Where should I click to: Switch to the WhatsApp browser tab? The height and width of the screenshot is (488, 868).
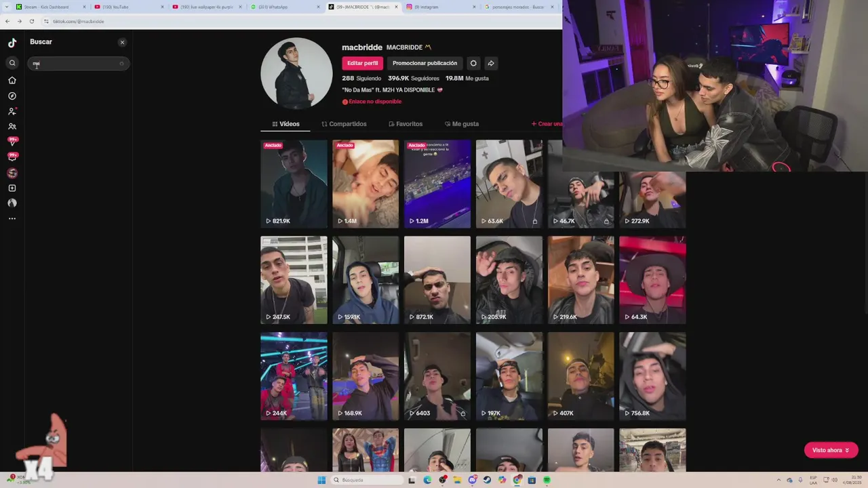(x=285, y=7)
